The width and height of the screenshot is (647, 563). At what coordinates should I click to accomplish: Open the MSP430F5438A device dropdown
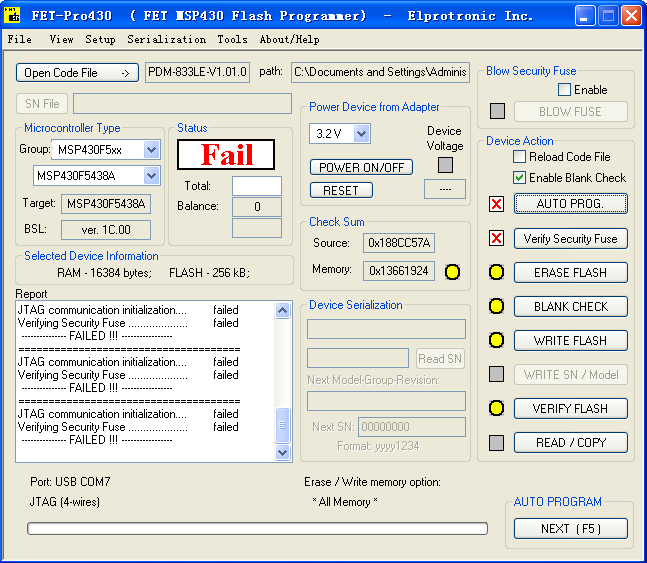(151, 176)
